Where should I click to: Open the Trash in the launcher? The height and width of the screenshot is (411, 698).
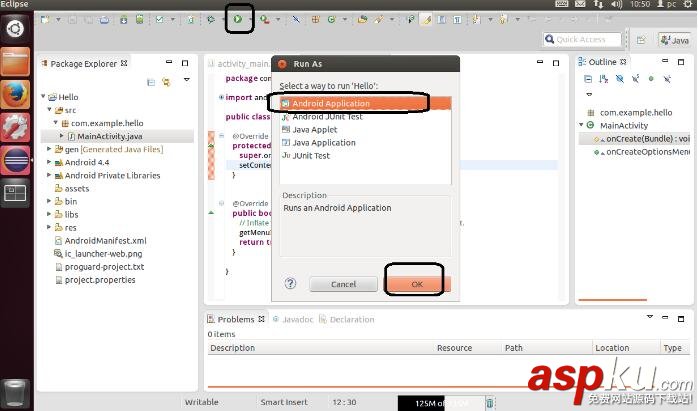(16, 394)
